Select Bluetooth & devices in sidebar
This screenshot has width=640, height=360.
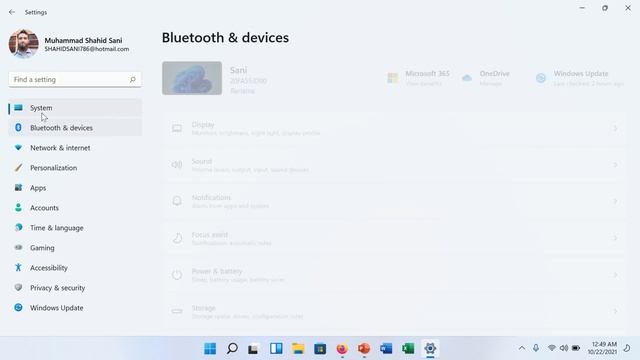click(x=75, y=128)
